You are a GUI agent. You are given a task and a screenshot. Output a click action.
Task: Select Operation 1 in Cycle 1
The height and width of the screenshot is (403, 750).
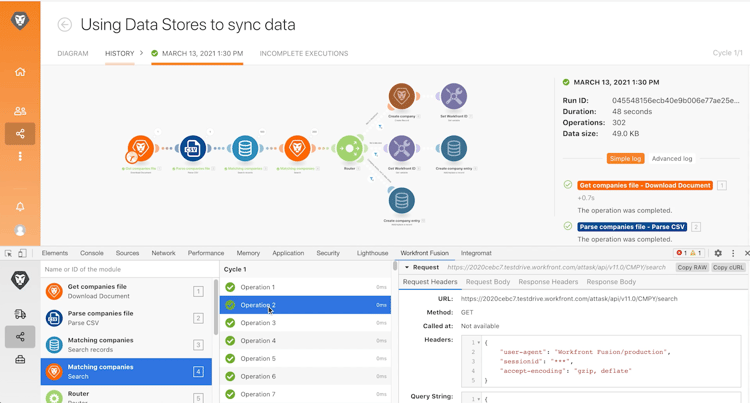click(305, 287)
